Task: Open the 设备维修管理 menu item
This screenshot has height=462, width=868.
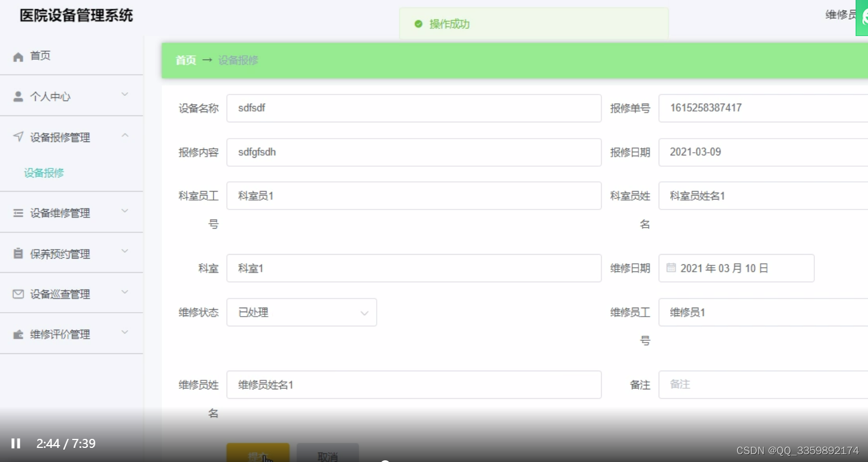Action: (72, 213)
